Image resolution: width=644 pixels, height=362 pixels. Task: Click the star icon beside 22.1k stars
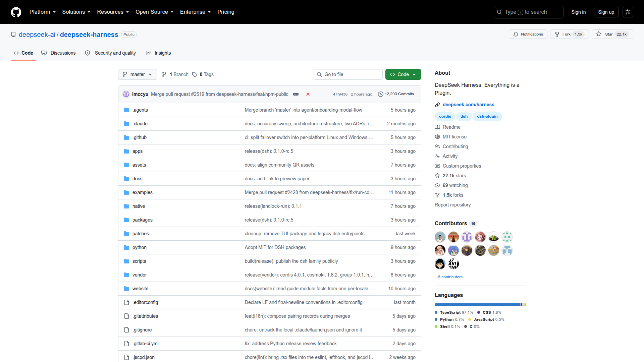(x=437, y=176)
